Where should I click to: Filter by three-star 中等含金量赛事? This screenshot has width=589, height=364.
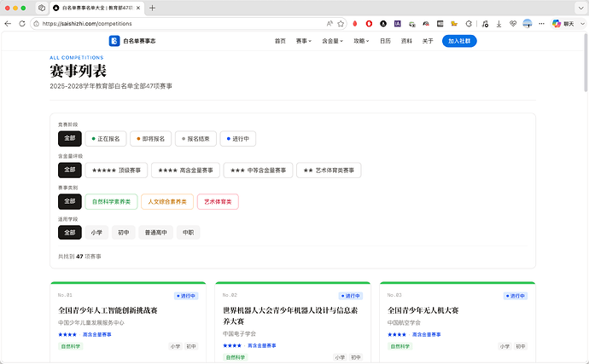point(258,170)
